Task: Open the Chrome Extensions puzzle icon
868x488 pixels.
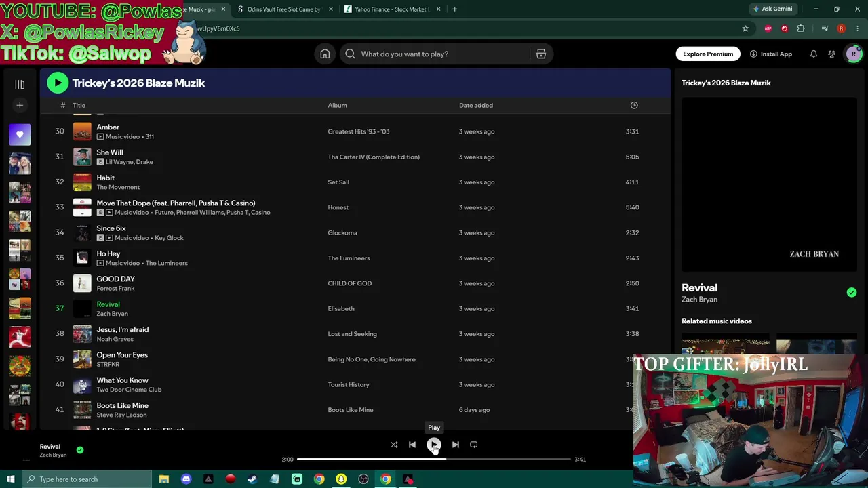Action: coord(801,28)
